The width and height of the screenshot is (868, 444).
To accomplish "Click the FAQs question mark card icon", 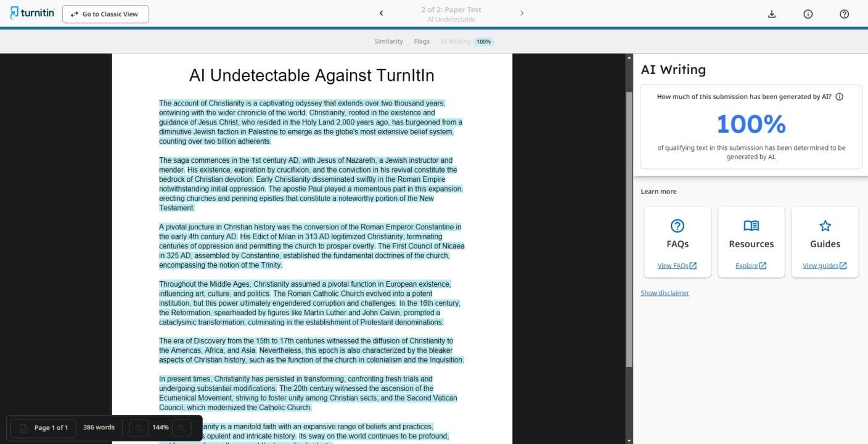I will tap(677, 226).
